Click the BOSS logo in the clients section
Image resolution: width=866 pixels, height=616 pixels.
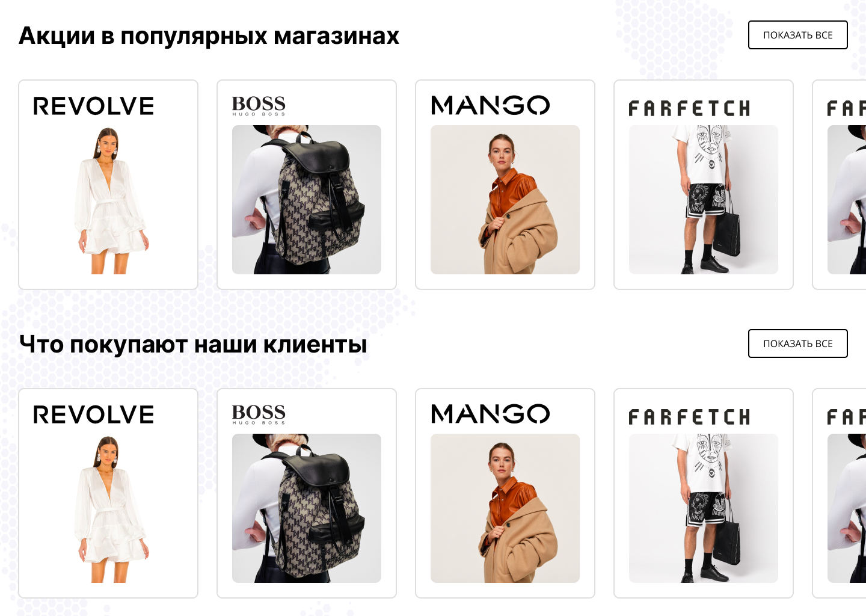click(259, 414)
